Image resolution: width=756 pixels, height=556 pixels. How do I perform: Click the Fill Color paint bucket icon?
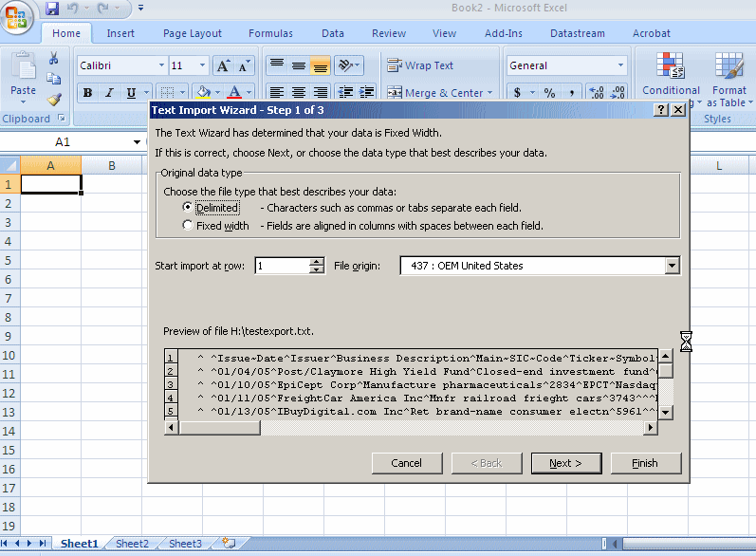pyautogui.click(x=203, y=92)
